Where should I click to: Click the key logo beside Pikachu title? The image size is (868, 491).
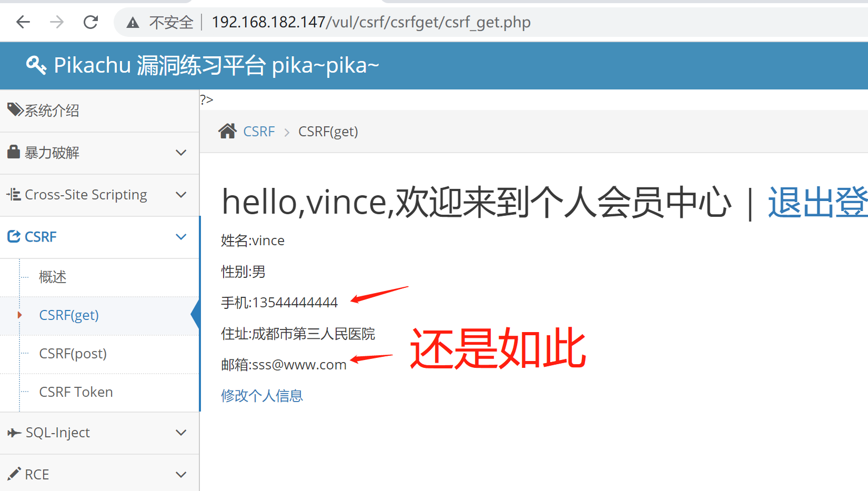click(x=36, y=65)
